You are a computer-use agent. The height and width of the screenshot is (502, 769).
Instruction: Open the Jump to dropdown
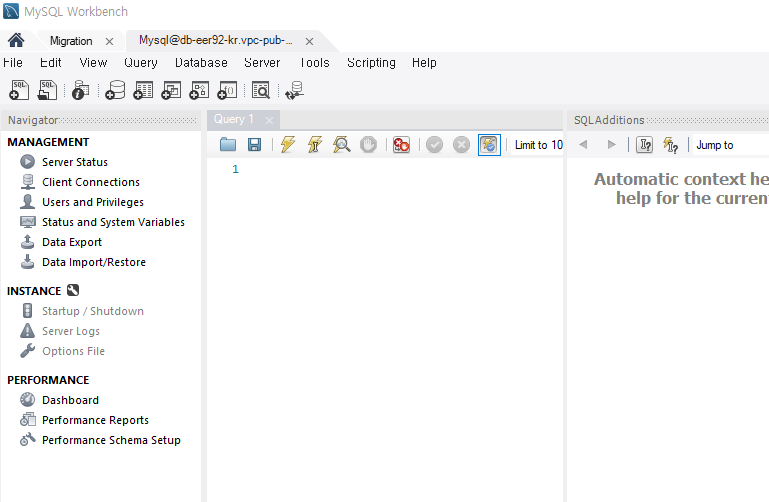point(731,145)
